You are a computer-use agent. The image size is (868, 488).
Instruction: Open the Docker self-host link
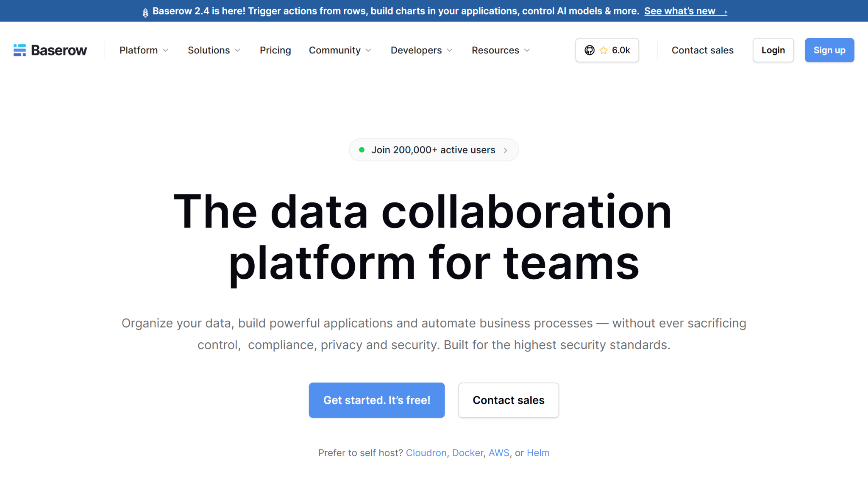point(467,453)
